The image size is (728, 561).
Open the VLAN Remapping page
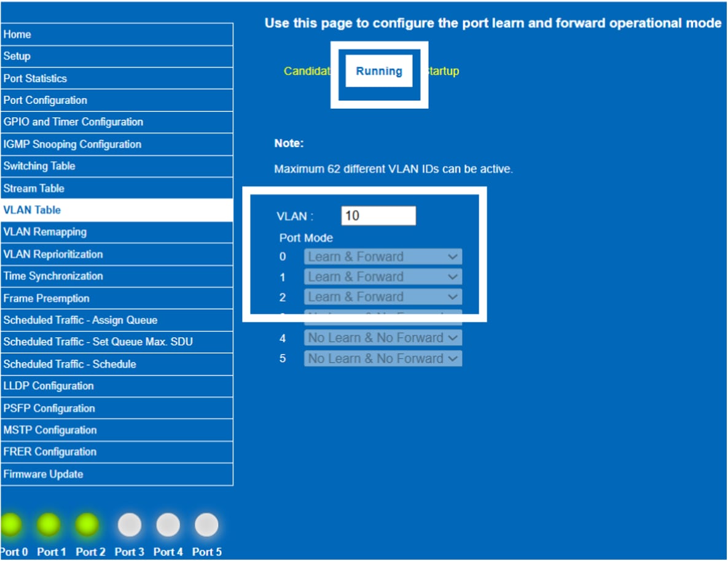[x=117, y=232]
